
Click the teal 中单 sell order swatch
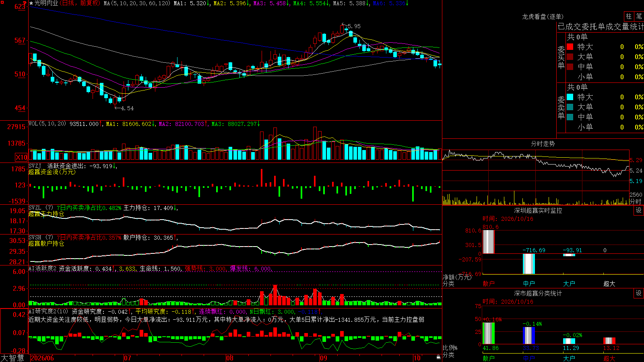570,117
